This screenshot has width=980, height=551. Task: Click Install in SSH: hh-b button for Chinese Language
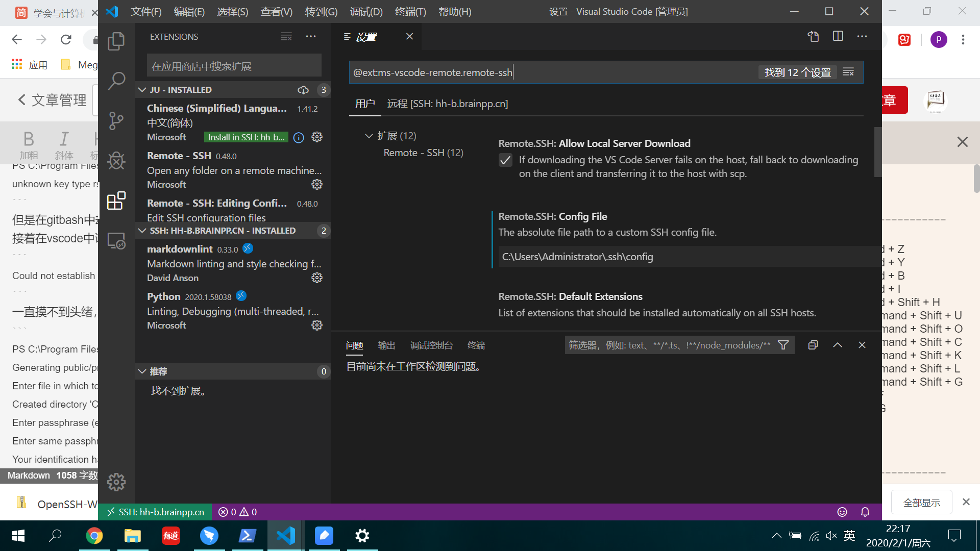click(x=246, y=137)
